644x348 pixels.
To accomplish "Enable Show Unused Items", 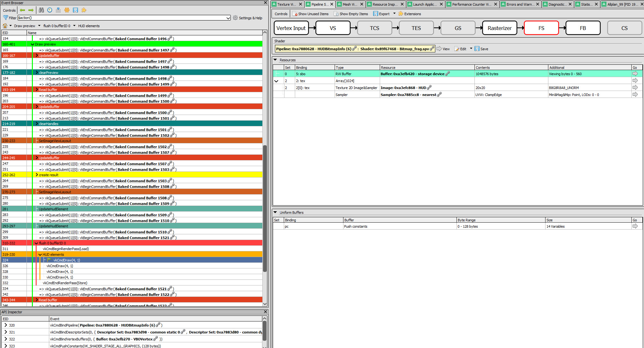I will (x=311, y=14).
